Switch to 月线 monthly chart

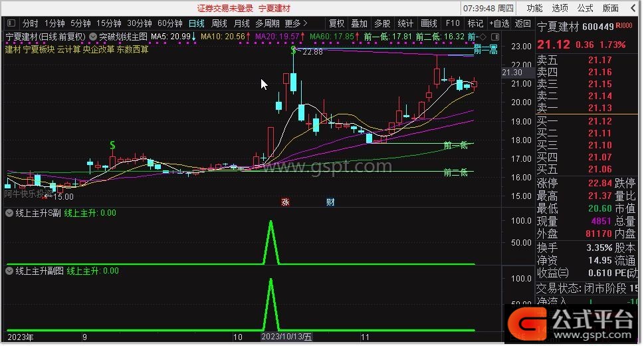click(x=241, y=23)
